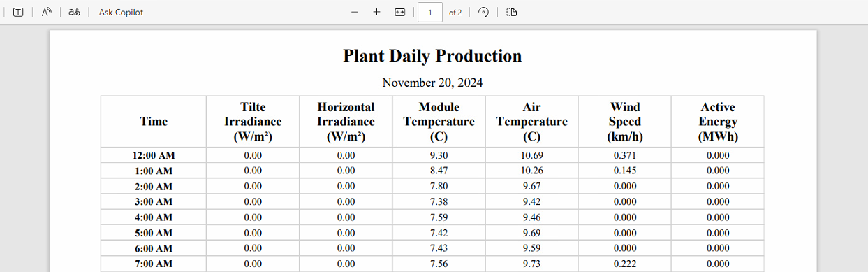
Task: Click active energy value in 12:00 AM row
Action: (718, 155)
